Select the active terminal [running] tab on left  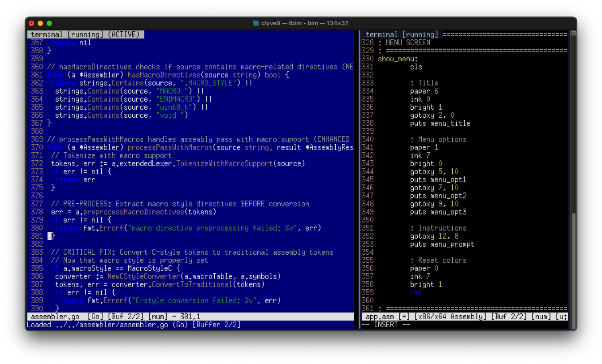tap(86, 34)
